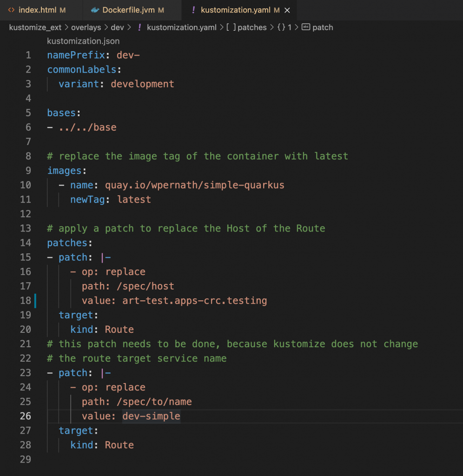This screenshot has height=476, width=463.
Task: Select line 14 by its line number
Action: click(x=26, y=243)
